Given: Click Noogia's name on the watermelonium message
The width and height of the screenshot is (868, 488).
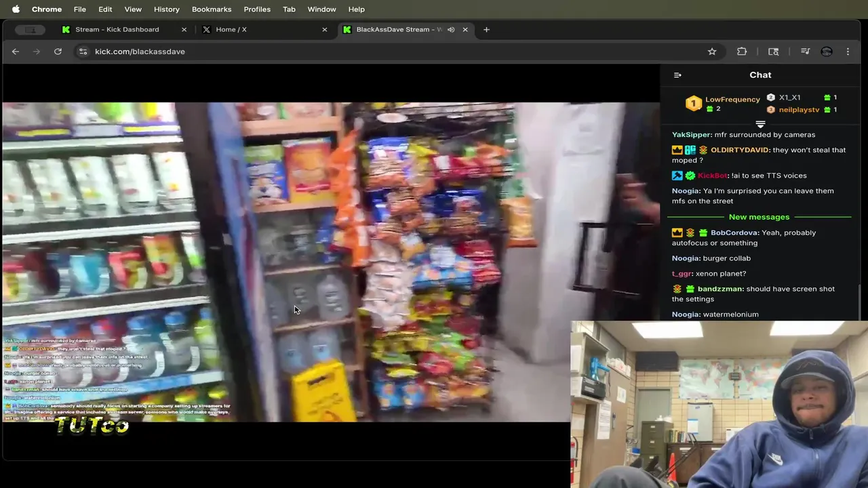Looking at the screenshot, I should click(x=686, y=314).
